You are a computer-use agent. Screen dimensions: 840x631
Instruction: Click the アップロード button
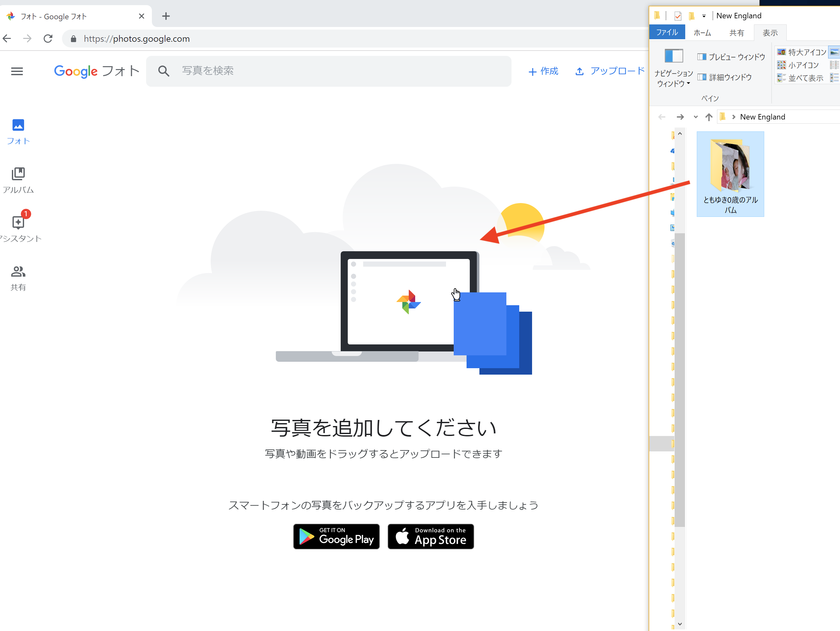tap(609, 71)
